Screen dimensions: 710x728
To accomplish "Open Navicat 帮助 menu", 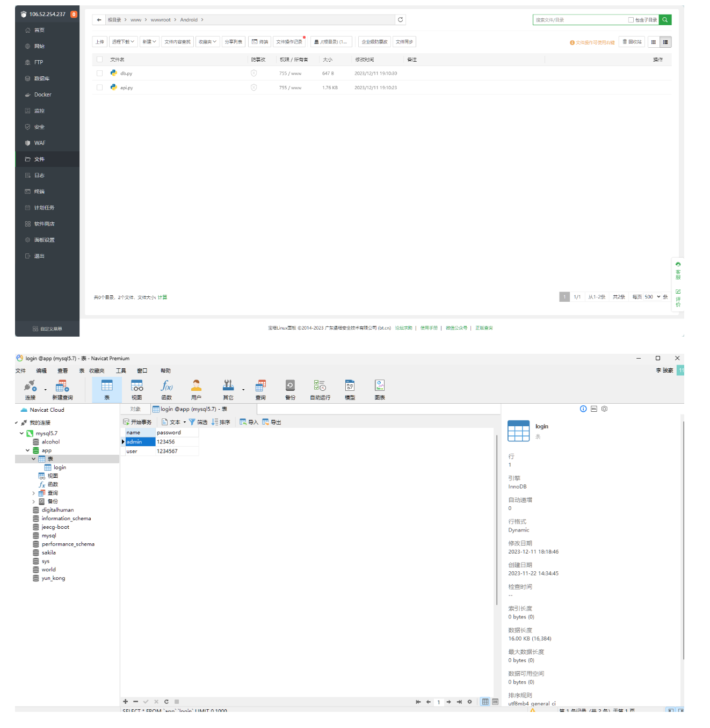I will click(165, 371).
